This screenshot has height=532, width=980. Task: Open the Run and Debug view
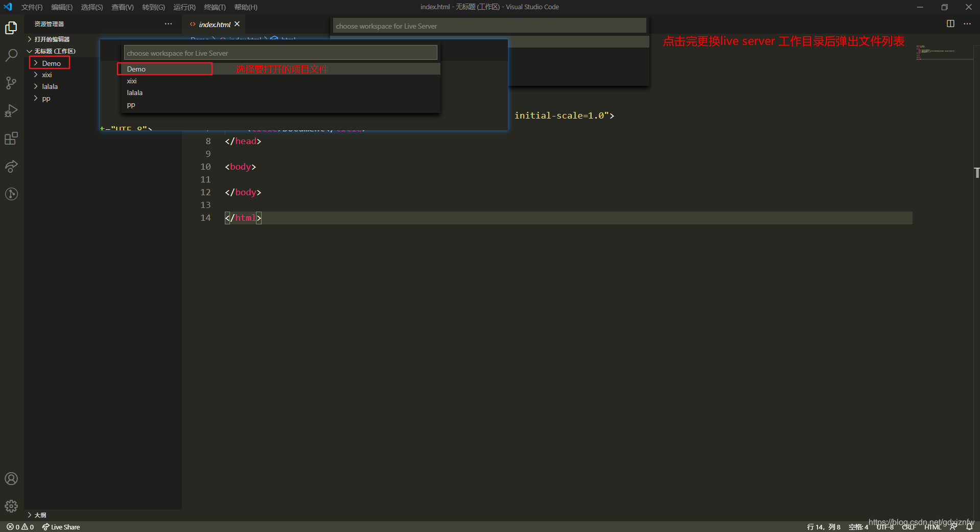(11, 110)
